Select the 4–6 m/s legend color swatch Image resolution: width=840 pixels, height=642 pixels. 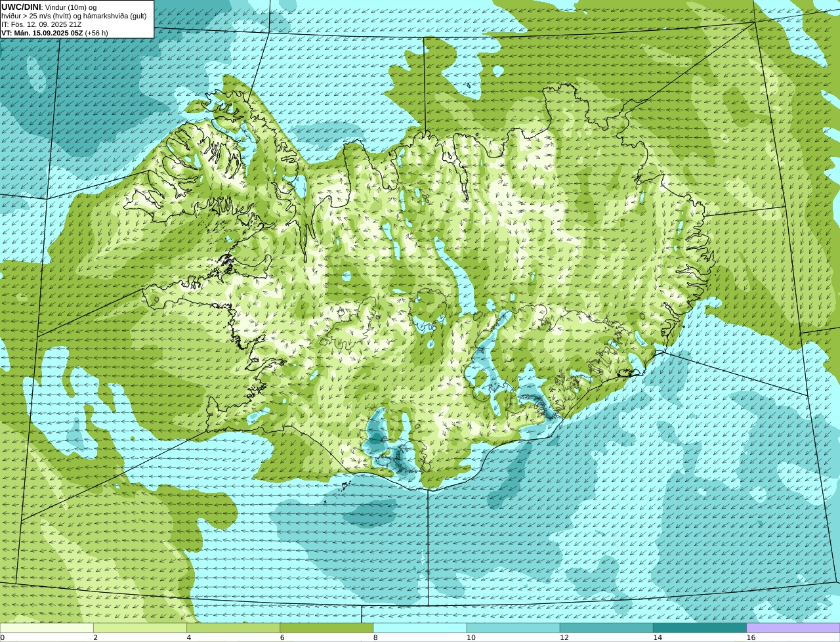(233, 628)
